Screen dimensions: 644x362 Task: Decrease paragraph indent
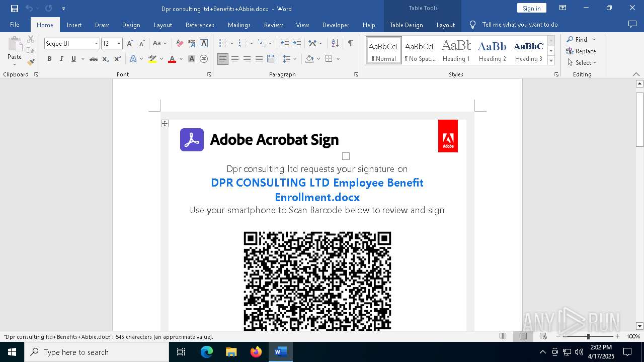(x=285, y=44)
